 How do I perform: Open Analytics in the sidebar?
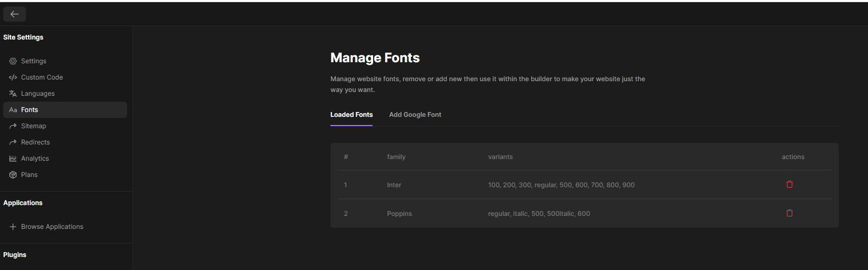coord(65,159)
